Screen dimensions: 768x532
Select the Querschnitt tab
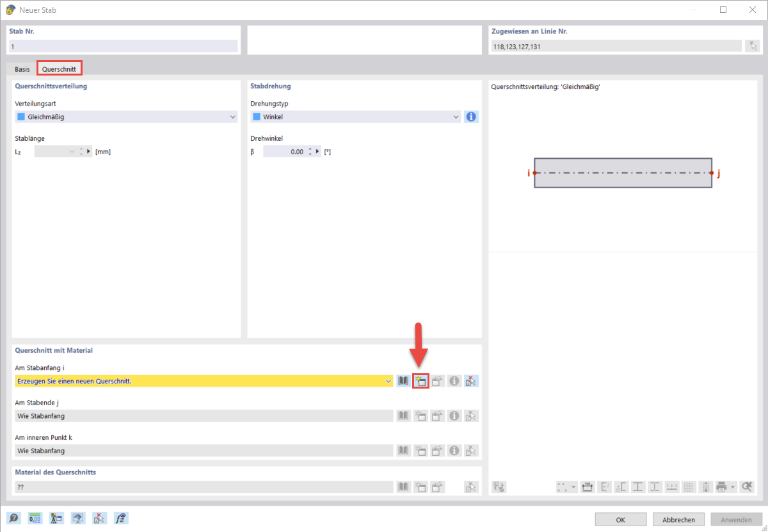click(x=59, y=69)
